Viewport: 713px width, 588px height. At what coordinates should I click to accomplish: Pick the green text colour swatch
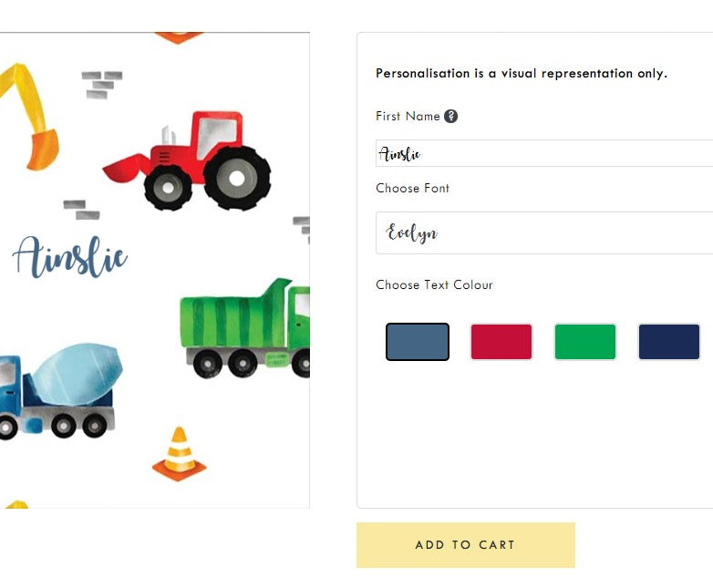[585, 342]
